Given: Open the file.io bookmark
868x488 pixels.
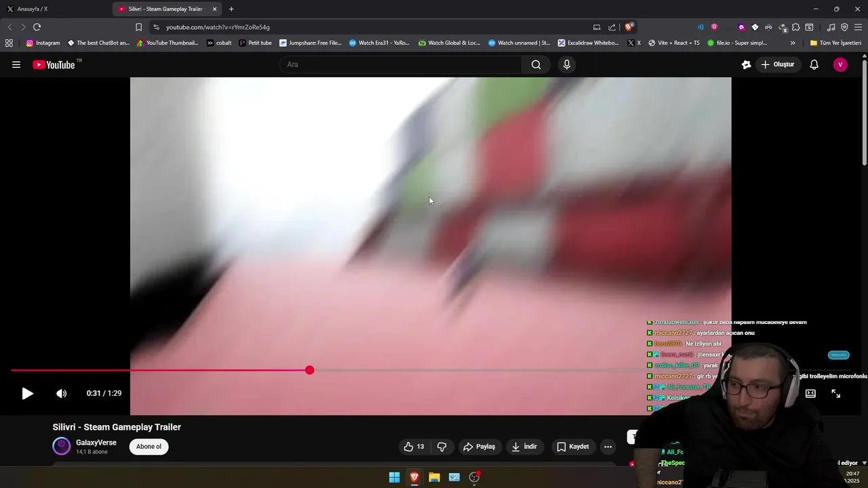Looking at the screenshot, I should pyautogui.click(x=736, y=43).
